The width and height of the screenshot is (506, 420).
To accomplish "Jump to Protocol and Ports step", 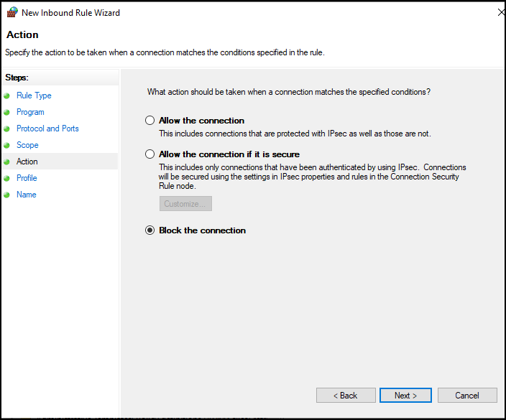I will [47, 129].
